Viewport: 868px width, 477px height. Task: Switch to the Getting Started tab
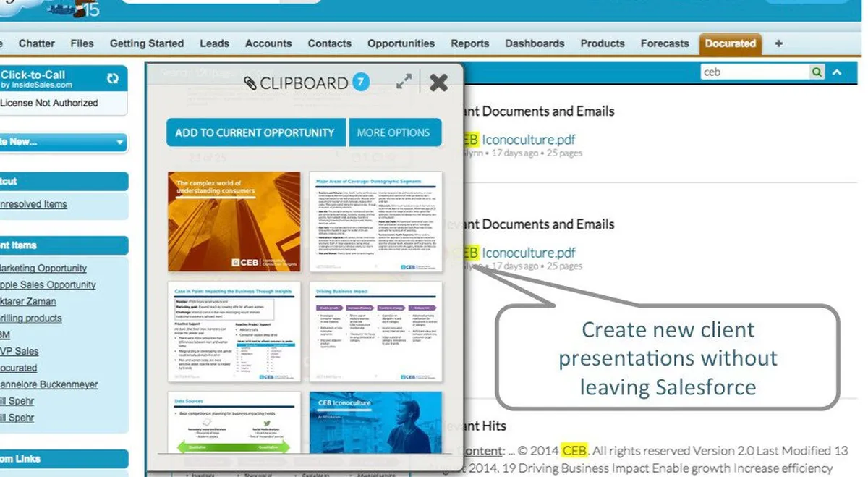pos(147,43)
